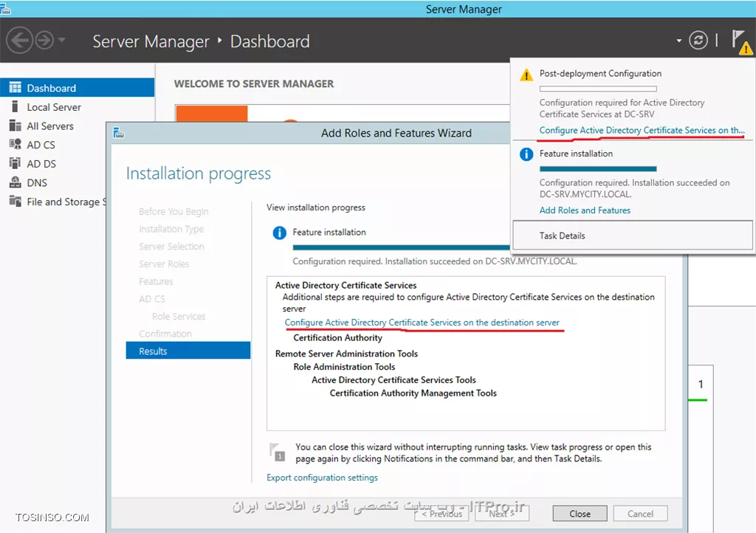Image resolution: width=756 pixels, height=533 pixels.
Task: Click Active Directory Certificate Services results heading
Action: click(346, 285)
